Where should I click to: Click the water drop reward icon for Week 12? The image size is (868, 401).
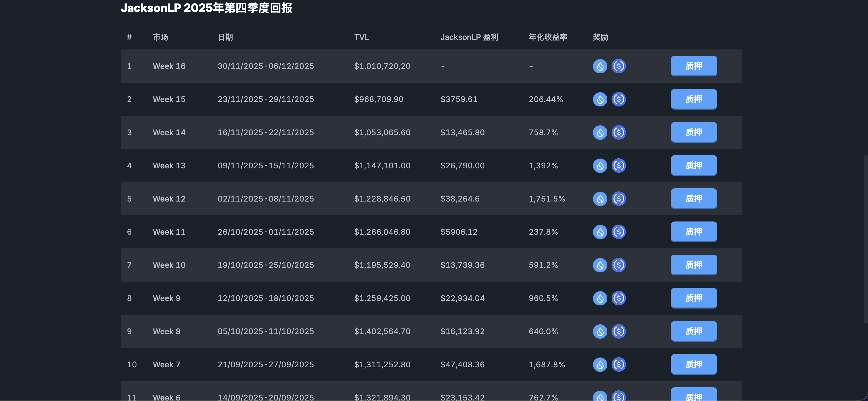tap(600, 199)
